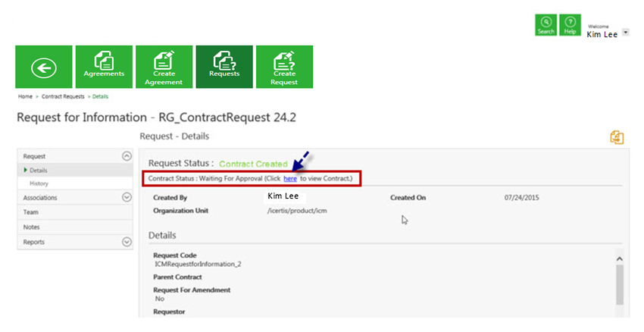
Task: Open the Notes sidebar item
Action: coord(32,227)
